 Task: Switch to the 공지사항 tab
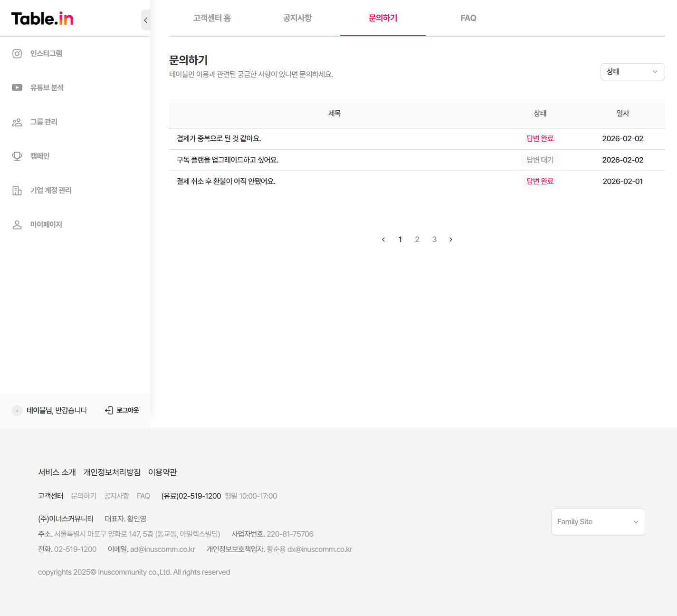coord(297,18)
